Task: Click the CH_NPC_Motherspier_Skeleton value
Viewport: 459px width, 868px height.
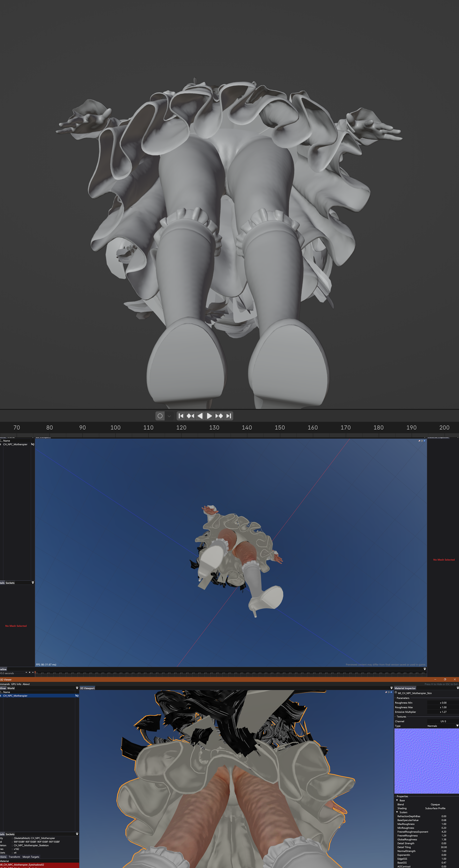Action: point(31,846)
